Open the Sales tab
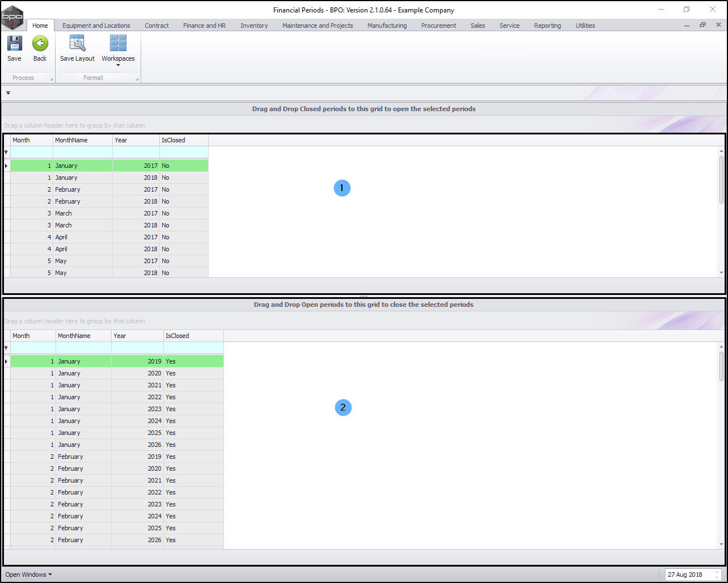The width and height of the screenshot is (728, 583). [478, 26]
